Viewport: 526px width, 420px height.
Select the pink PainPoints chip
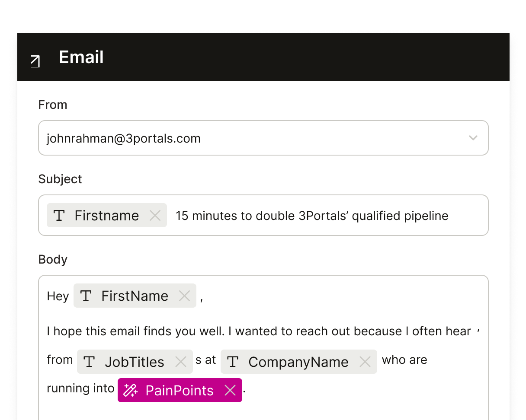(179, 390)
